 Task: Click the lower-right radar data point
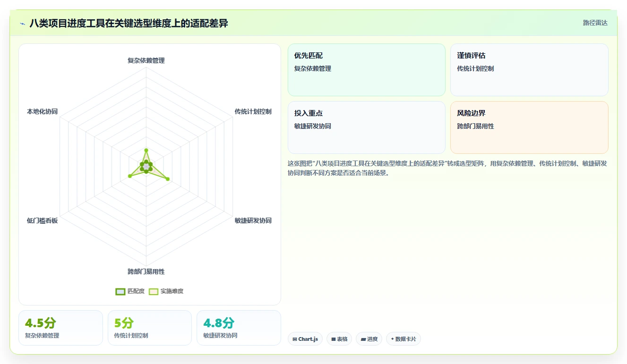[168, 179]
